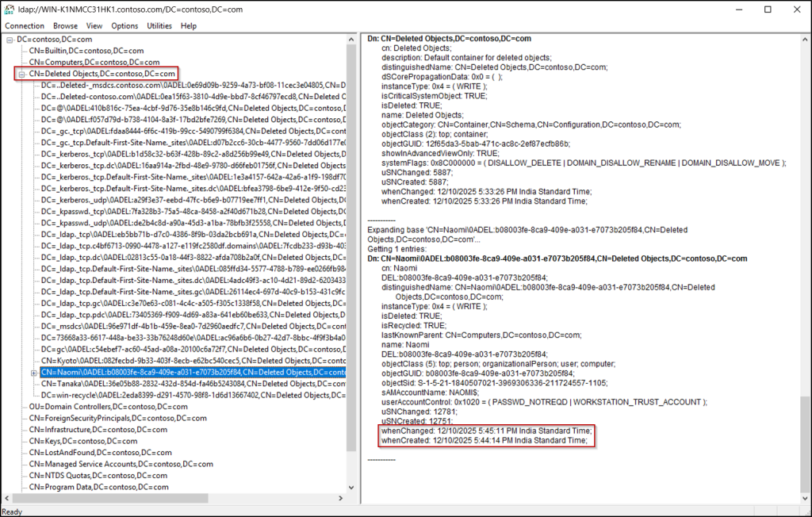Open the View menu
The height and width of the screenshot is (517, 812).
point(94,25)
